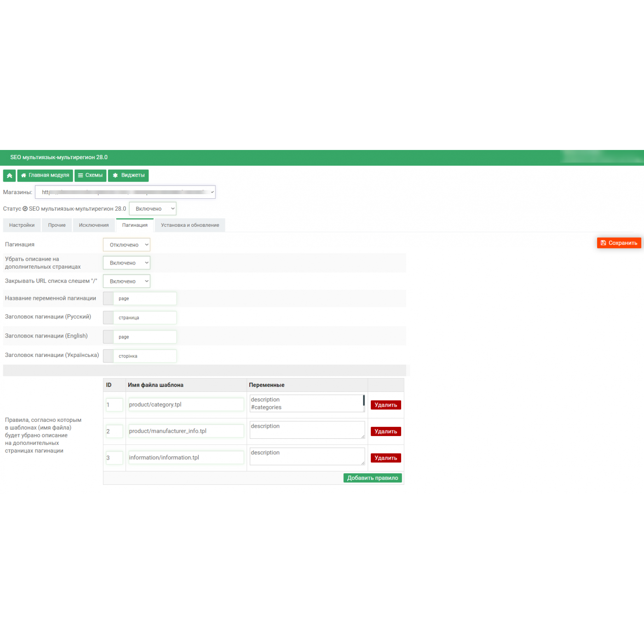Open the description removal dropdown
Image resolution: width=644 pixels, height=644 pixels.
click(x=126, y=263)
